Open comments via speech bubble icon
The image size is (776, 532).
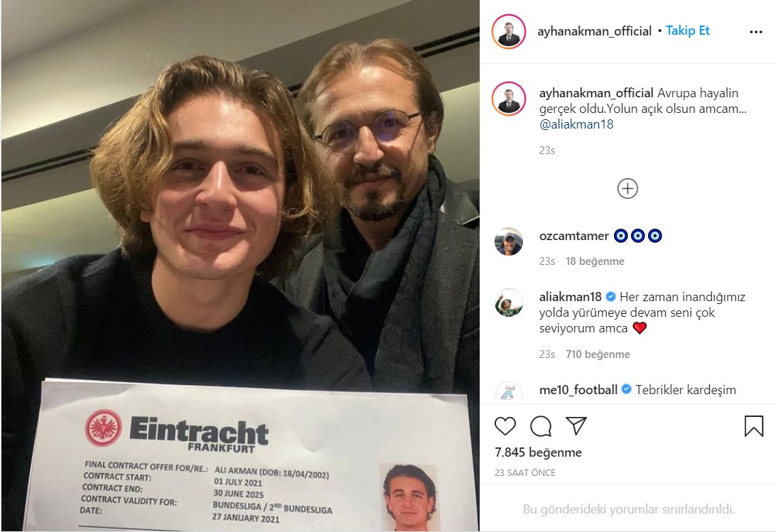[540, 426]
